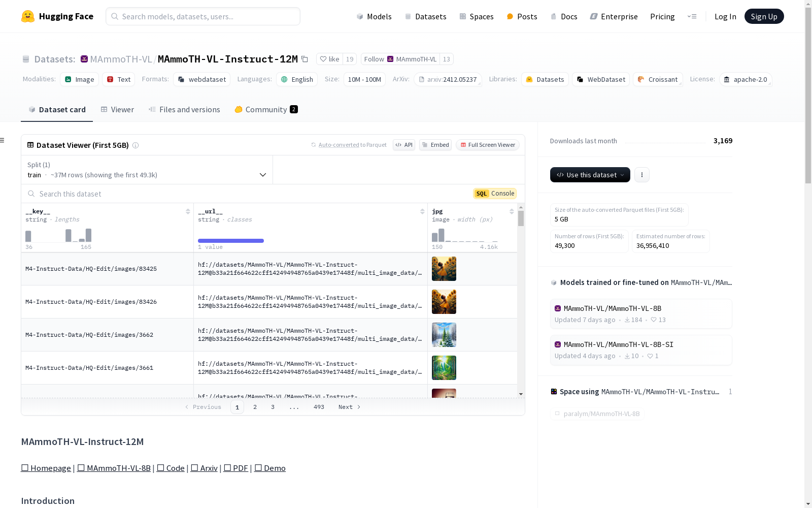812x508 pixels.
Task: Open the three-dot more options button
Action: pos(642,175)
